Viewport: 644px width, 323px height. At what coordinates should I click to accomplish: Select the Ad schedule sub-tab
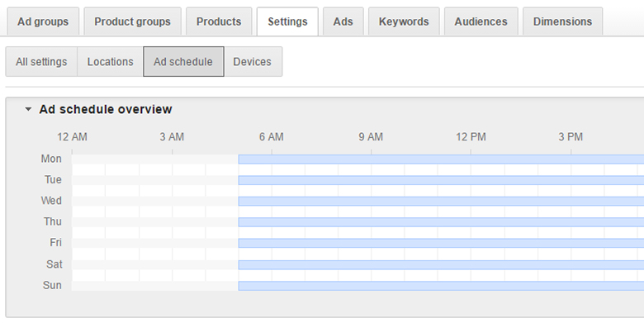(x=183, y=62)
